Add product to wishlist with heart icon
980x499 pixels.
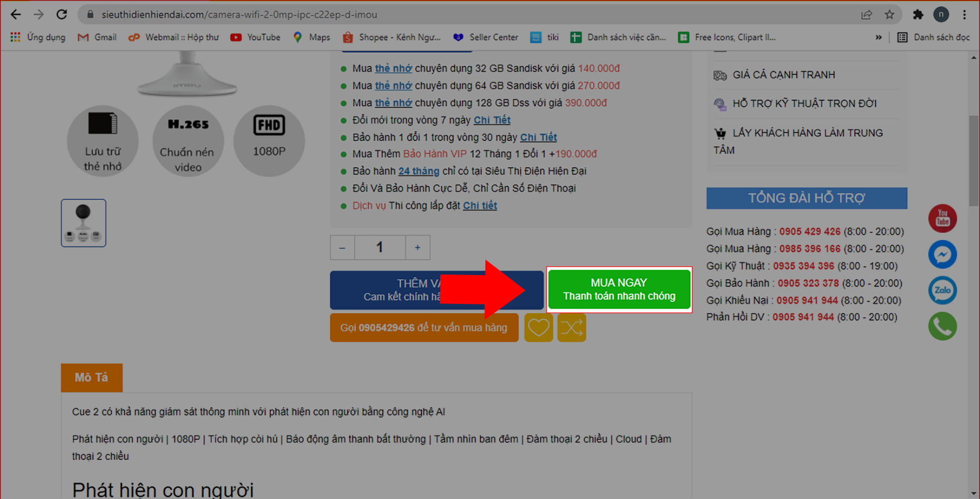(x=538, y=328)
